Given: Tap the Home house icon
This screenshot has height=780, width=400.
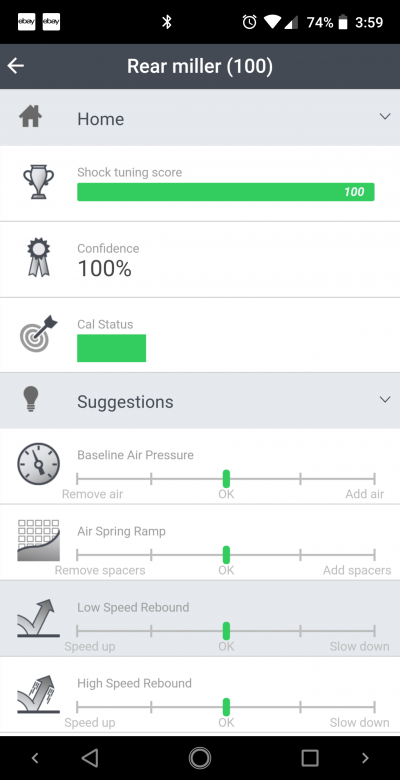Looking at the screenshot, I should tap(30, 117).
